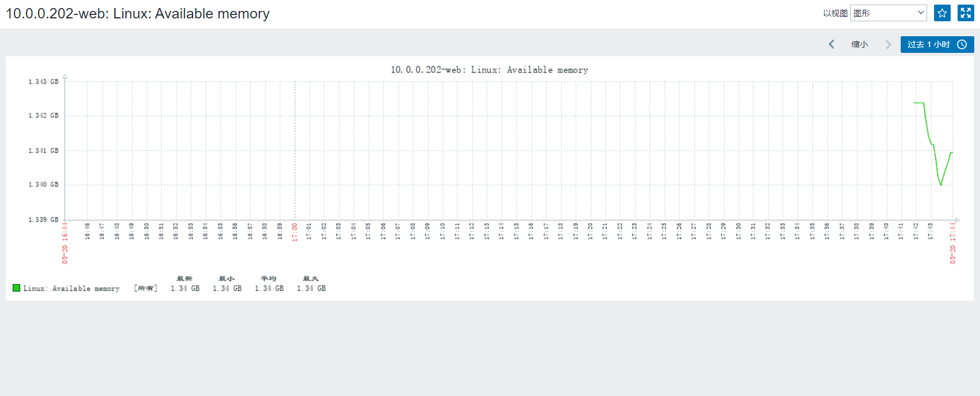Screen dimensions: 980x396
Task: Click the 1.342 GB y-axis label
Action: pyautogui.click(x=44, y=116)
